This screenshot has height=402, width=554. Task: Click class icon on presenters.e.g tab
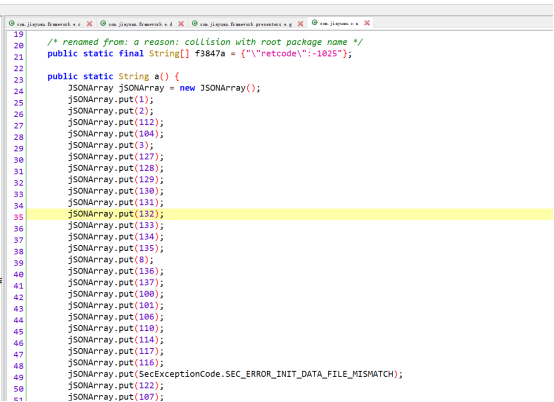pos(195,23)
